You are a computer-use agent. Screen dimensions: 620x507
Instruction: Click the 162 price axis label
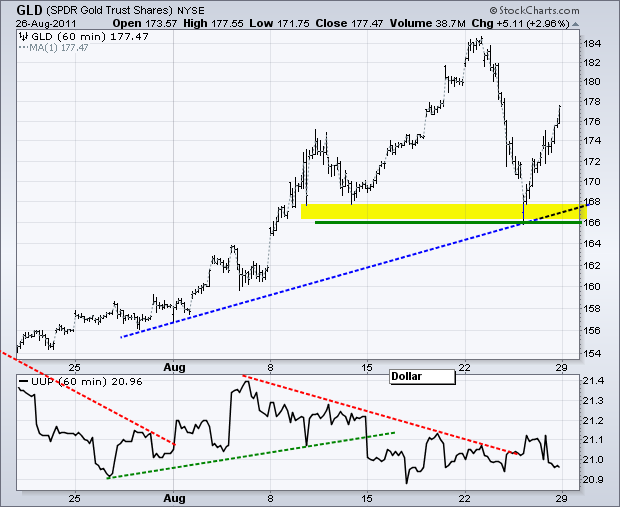click(x=592, y=265)
